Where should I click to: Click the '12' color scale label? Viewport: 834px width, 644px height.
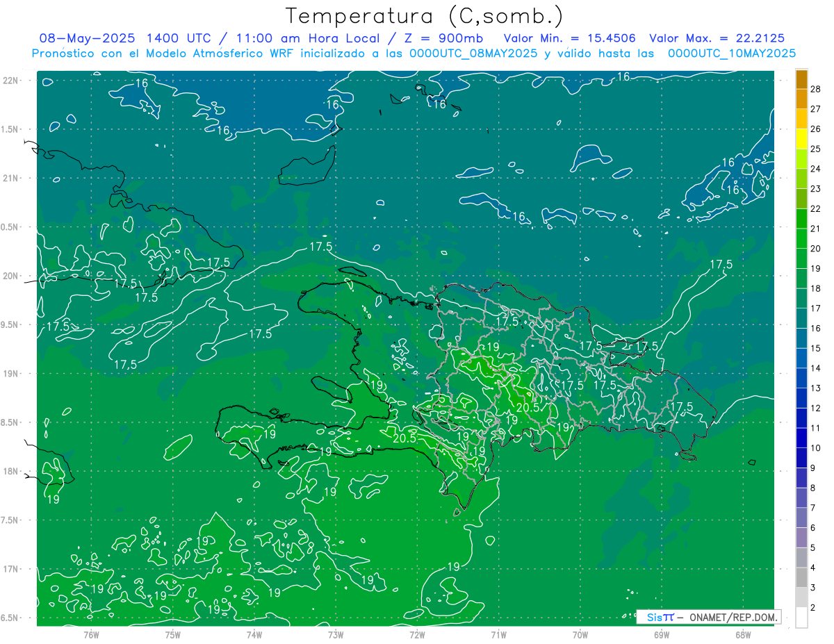pyautogui.click(x=815, y=408)
